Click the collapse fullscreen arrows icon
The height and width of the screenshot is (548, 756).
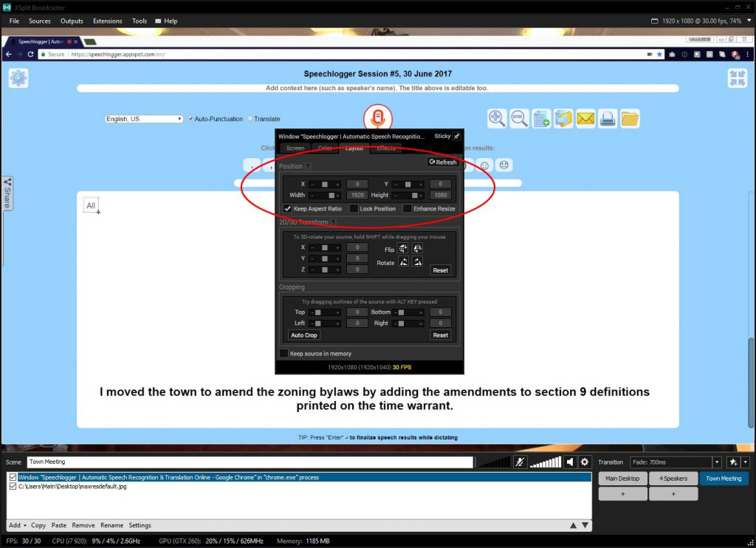click(738, 78)
